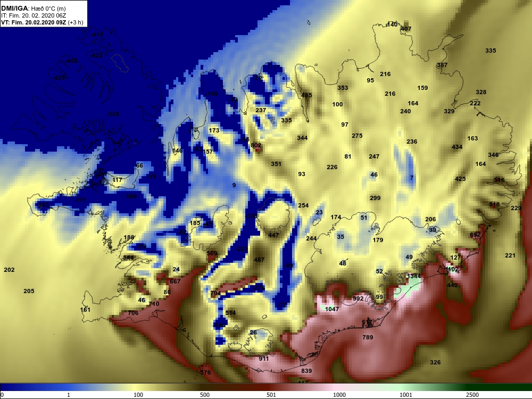Click the map value '346'
The width and height of the screenshot is (532, 399).
pos(493,155)
